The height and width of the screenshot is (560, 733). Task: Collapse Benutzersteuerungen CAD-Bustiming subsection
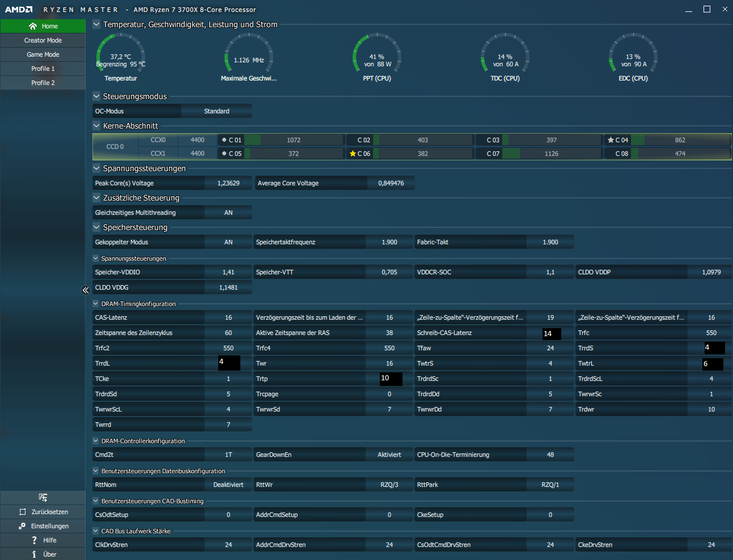pos(96,501)
